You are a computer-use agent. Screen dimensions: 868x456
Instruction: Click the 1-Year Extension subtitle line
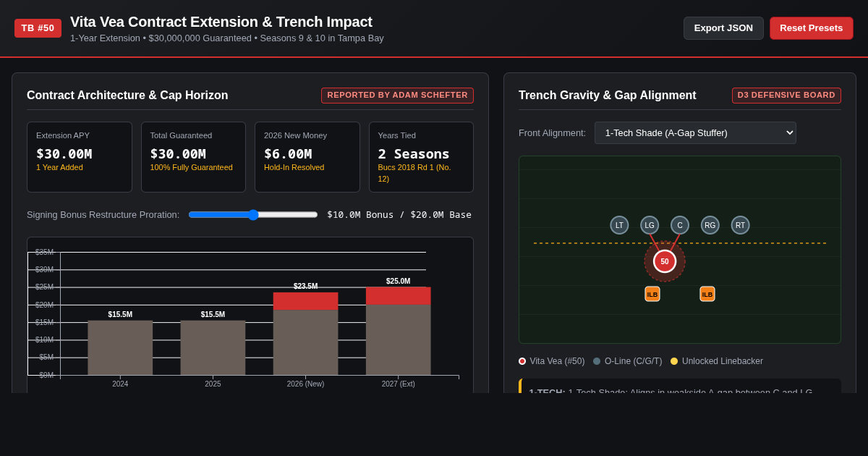[227, 38]
